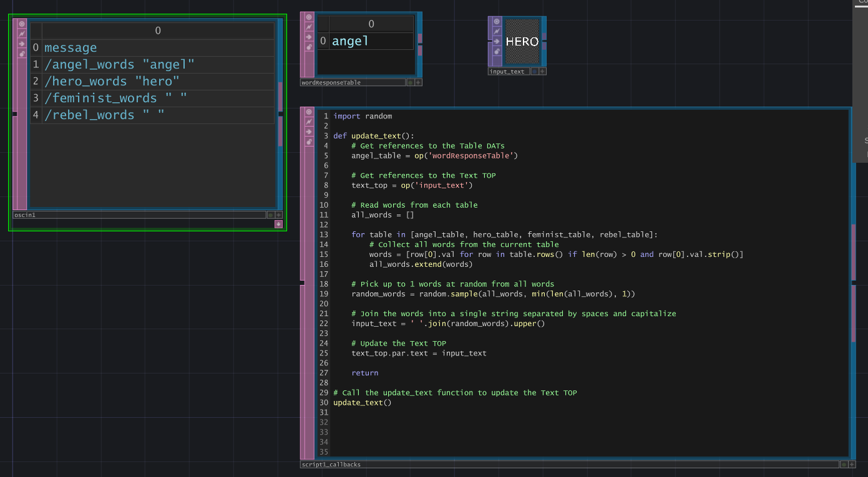
Task: Click the HERO text preview thumbnail
Action: [522, 42]
